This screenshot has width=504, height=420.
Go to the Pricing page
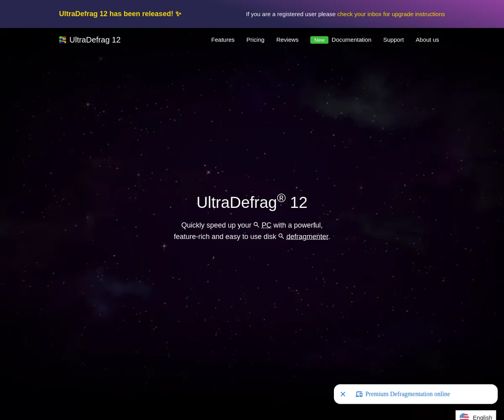pos(255,40)
